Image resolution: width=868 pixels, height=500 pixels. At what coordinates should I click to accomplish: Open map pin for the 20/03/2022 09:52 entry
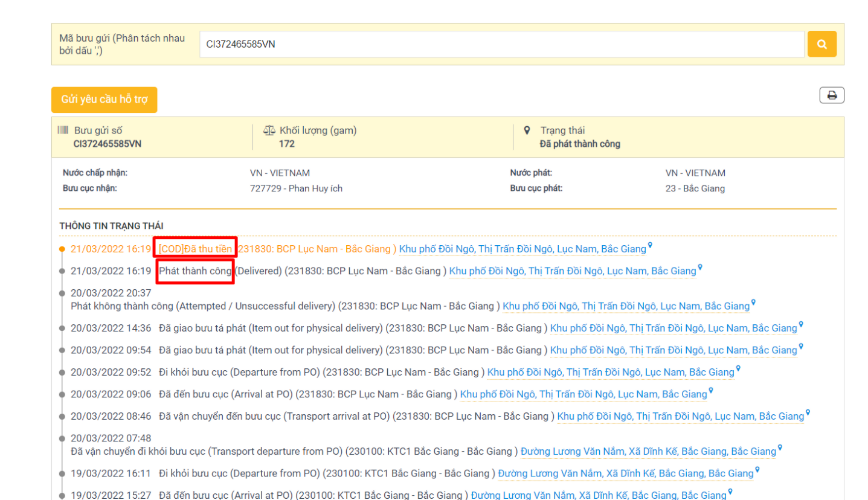[738, 368]
